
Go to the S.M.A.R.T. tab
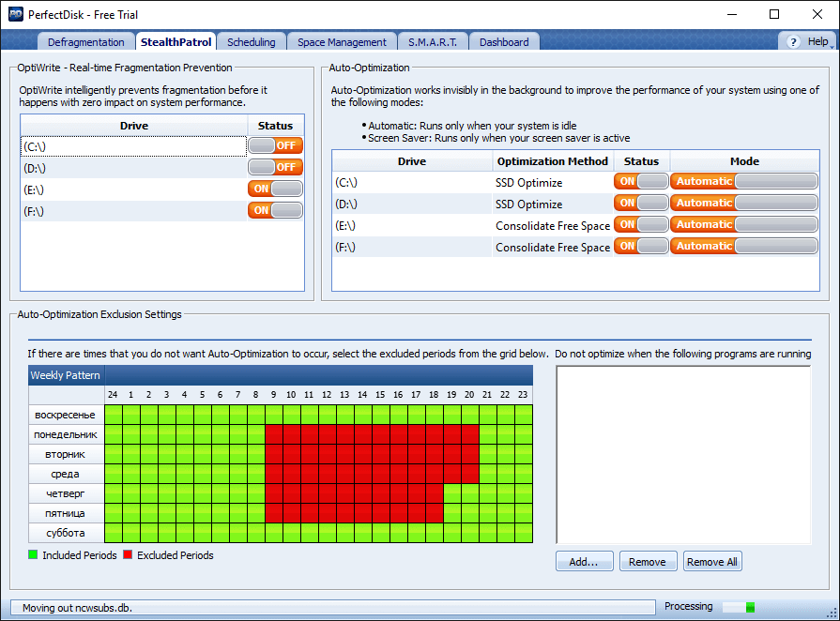[433, 42]
